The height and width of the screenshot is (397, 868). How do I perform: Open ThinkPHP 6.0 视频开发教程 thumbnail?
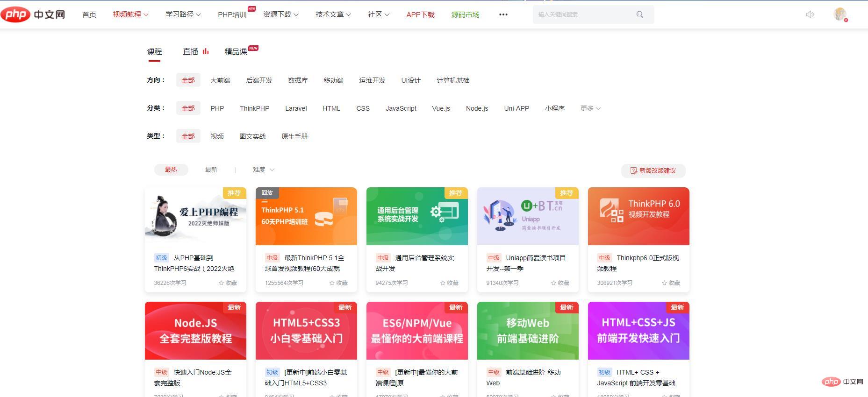pos(638,216)
